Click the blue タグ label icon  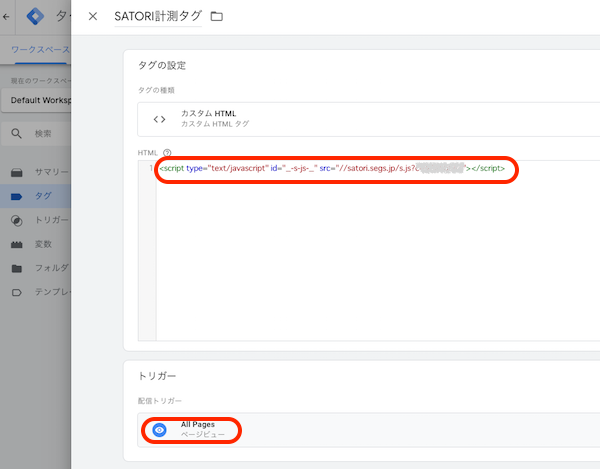16,197
